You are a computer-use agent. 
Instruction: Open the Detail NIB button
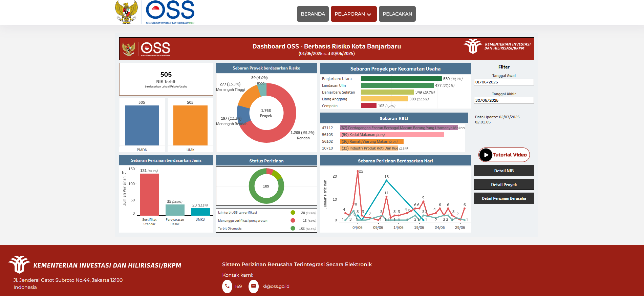click(x=504, y=171)
